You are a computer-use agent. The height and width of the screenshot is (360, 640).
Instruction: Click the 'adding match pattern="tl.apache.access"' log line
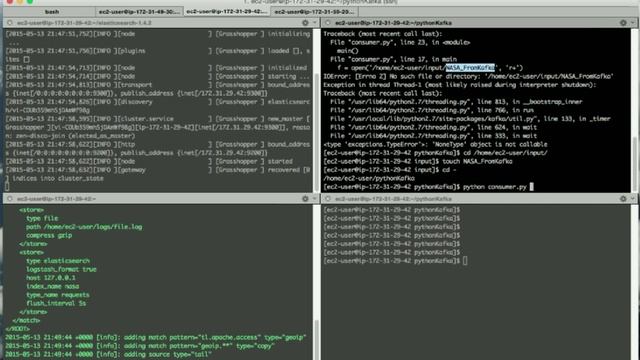(x=156, y=338)
